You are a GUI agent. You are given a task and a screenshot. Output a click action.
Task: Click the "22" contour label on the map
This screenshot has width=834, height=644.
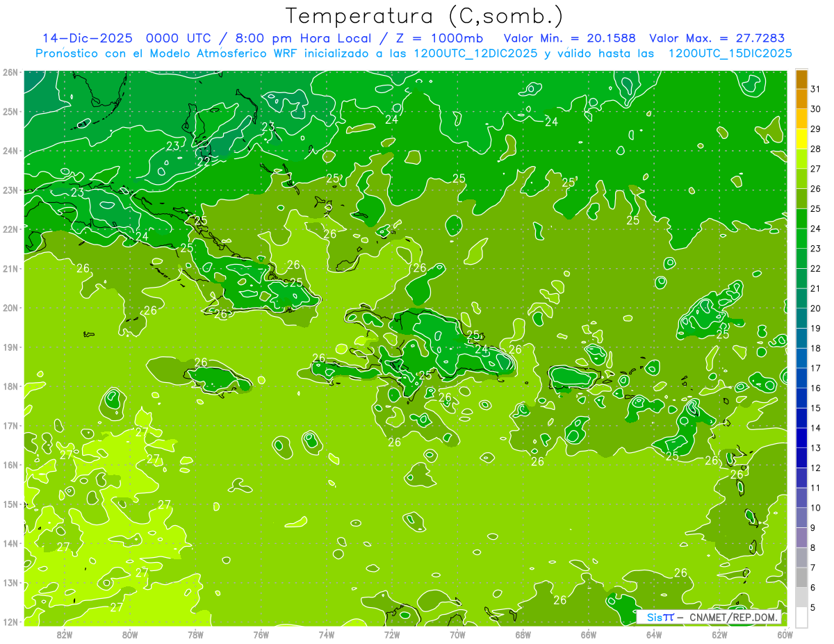(x=204, y=160)
